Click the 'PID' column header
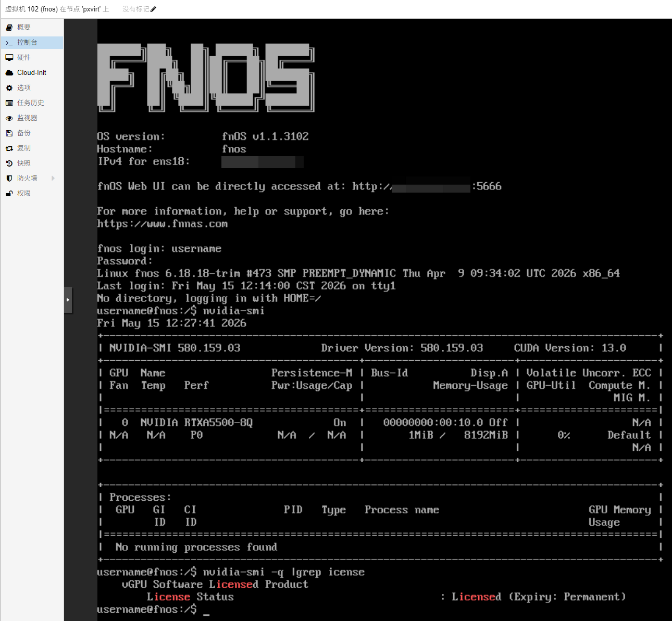Viewport: 672px width, 621px height. click(293, 510)
